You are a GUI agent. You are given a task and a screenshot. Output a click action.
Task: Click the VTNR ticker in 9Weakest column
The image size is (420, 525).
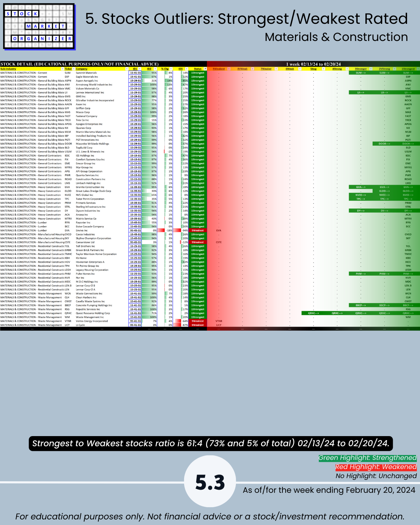(219, 321)
